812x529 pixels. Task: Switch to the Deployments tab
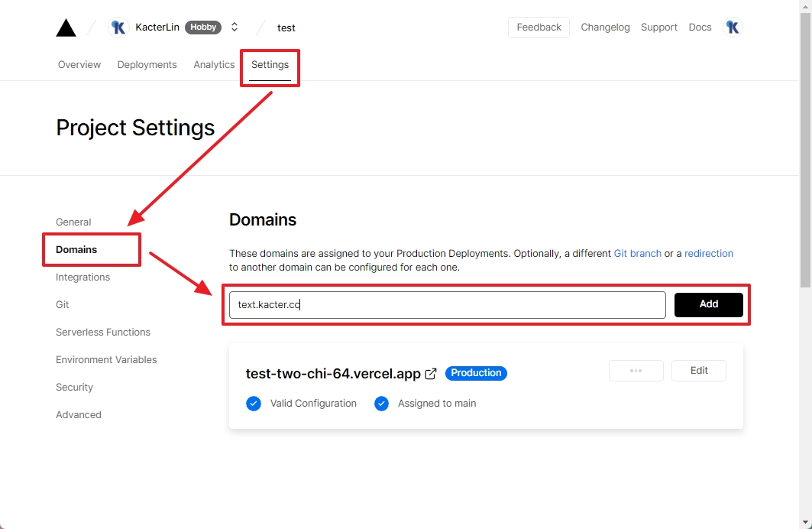click(147, 65)
